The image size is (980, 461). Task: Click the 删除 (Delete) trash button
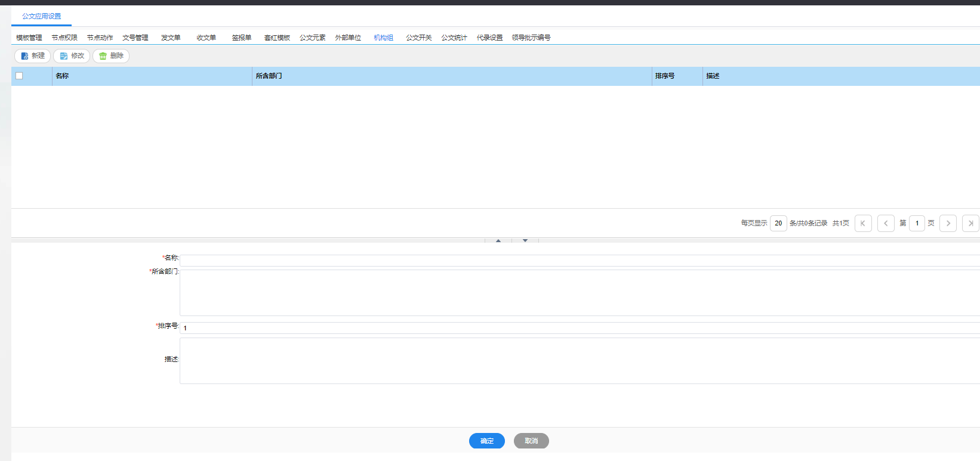coord(111,56)
